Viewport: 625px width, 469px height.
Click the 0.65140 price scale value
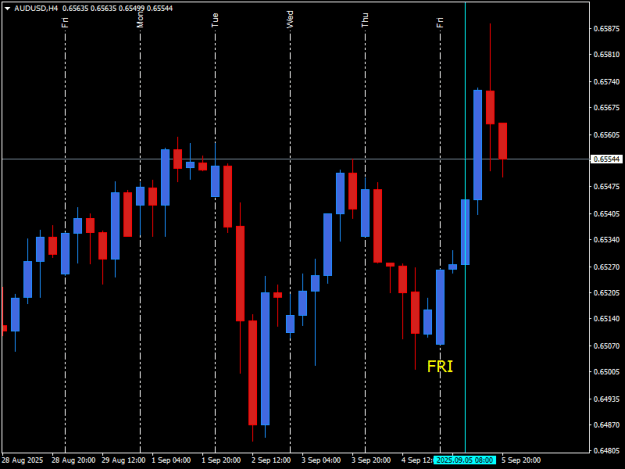607,318
